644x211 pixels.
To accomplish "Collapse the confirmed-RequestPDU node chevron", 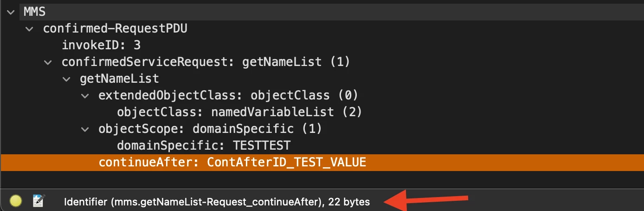I will click(30, 29).
